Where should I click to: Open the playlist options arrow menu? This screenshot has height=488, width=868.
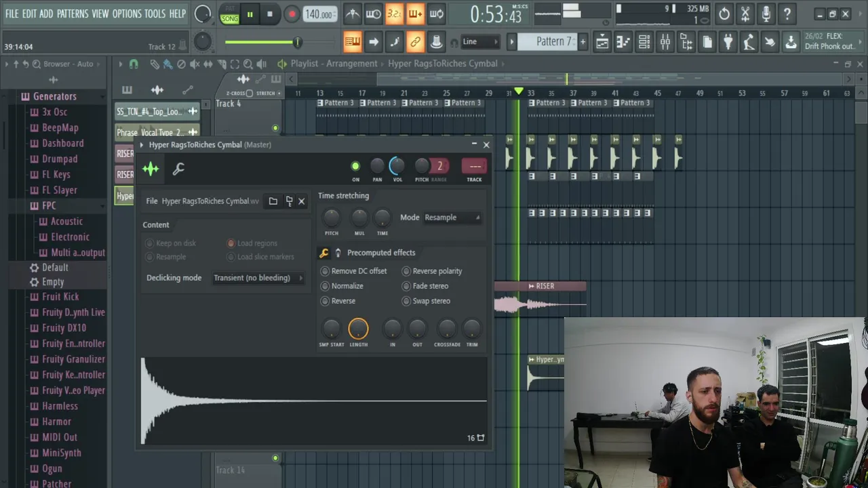(x=120, y=64)
